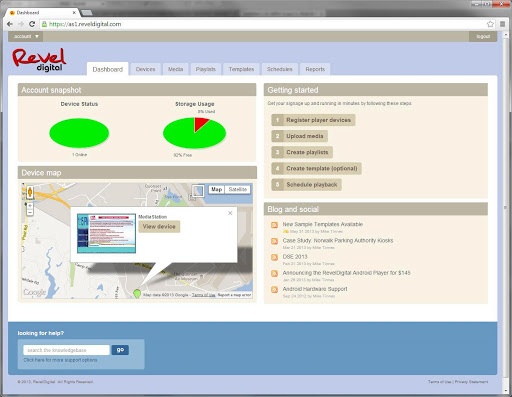The width and height of the screenshot is (512, 397).
Task: Open the Devices tab
Action: pos(145,69)
